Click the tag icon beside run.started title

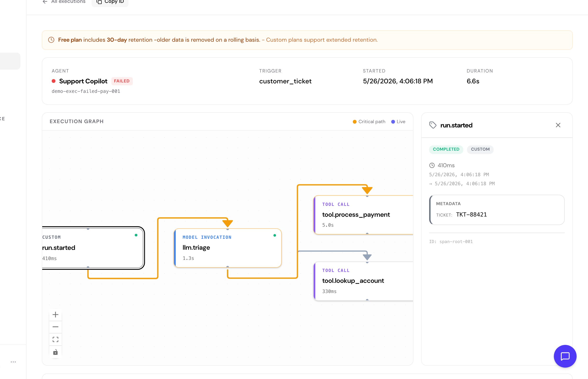coord(433,125)
